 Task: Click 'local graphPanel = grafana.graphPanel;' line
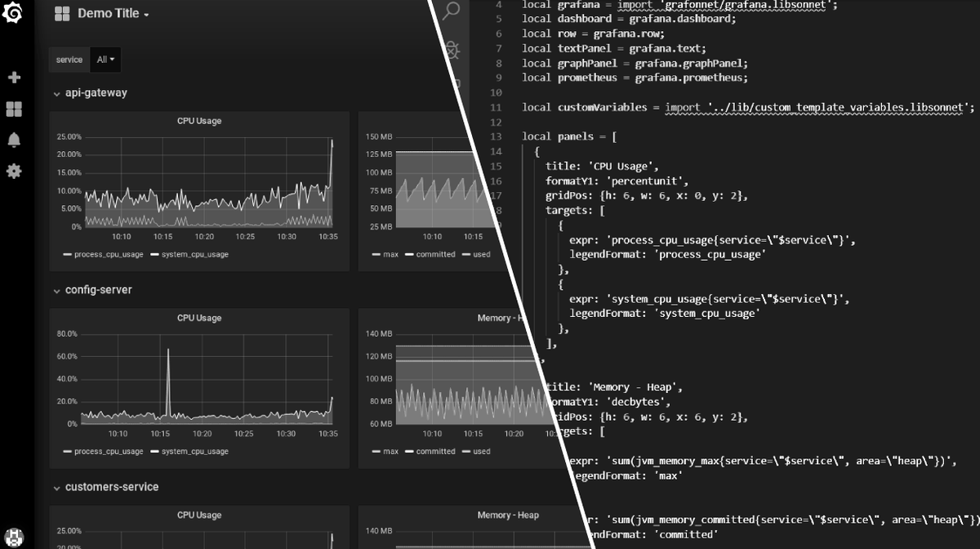click(635, 63)
